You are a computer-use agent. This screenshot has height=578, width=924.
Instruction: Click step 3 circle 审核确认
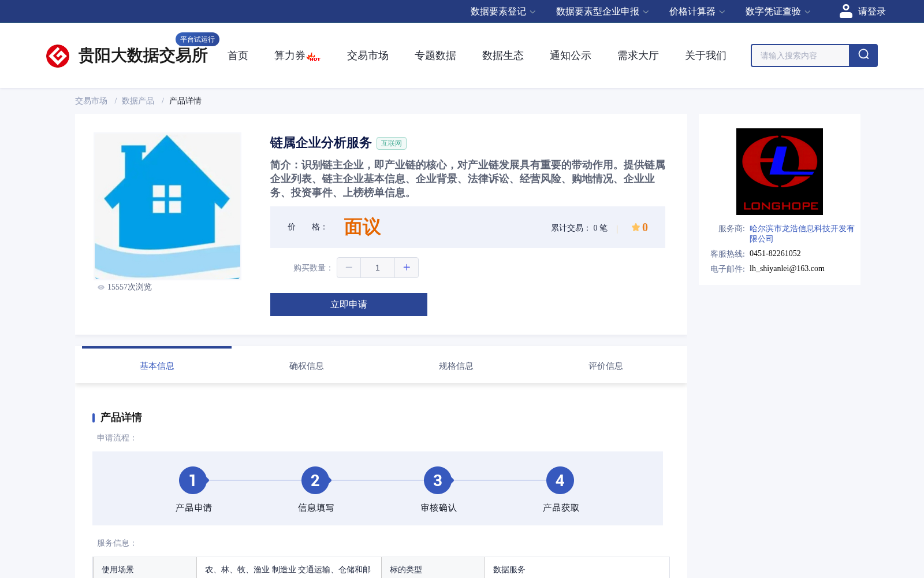click(x=438, y=480)
